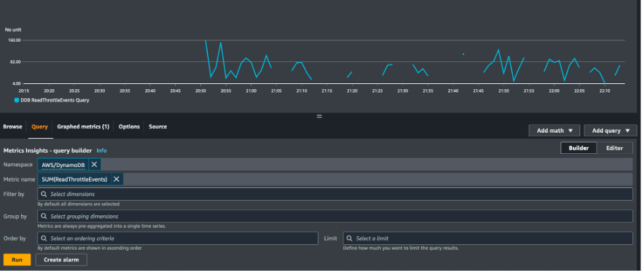Viewport: 644px width, 272px height.
Task: Toggle the DDB ReadThrottleEvents Query legend swatch
Action: click(16, 100)
